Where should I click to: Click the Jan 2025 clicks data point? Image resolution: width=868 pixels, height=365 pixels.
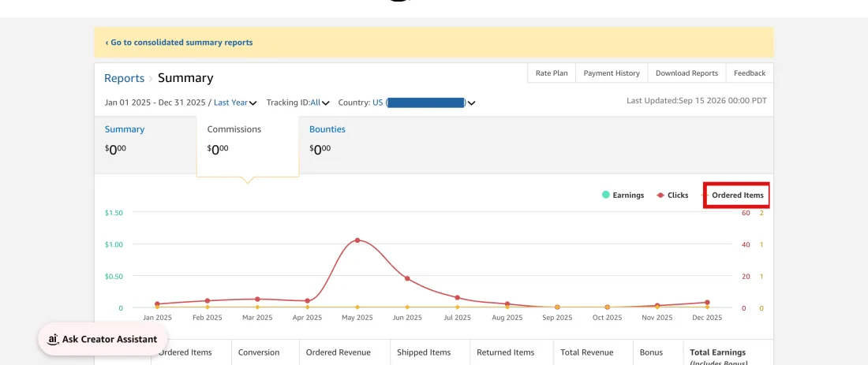pos(157,304)
